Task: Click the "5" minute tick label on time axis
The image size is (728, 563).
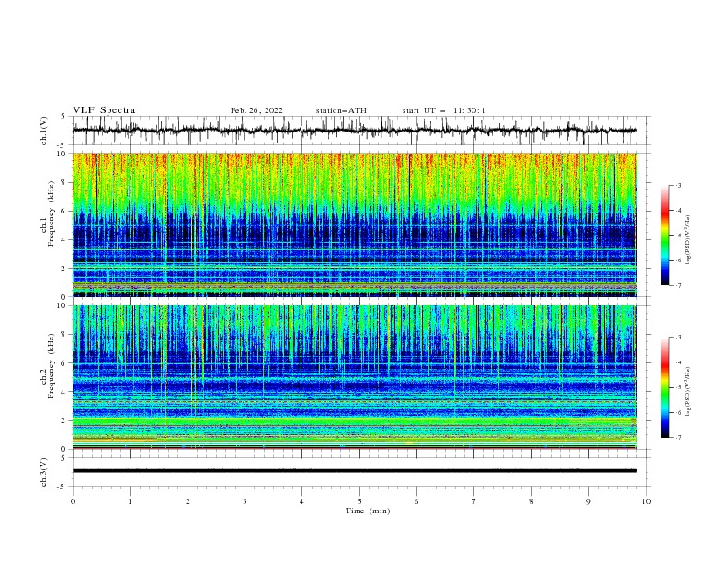Action: click(359, 501)
